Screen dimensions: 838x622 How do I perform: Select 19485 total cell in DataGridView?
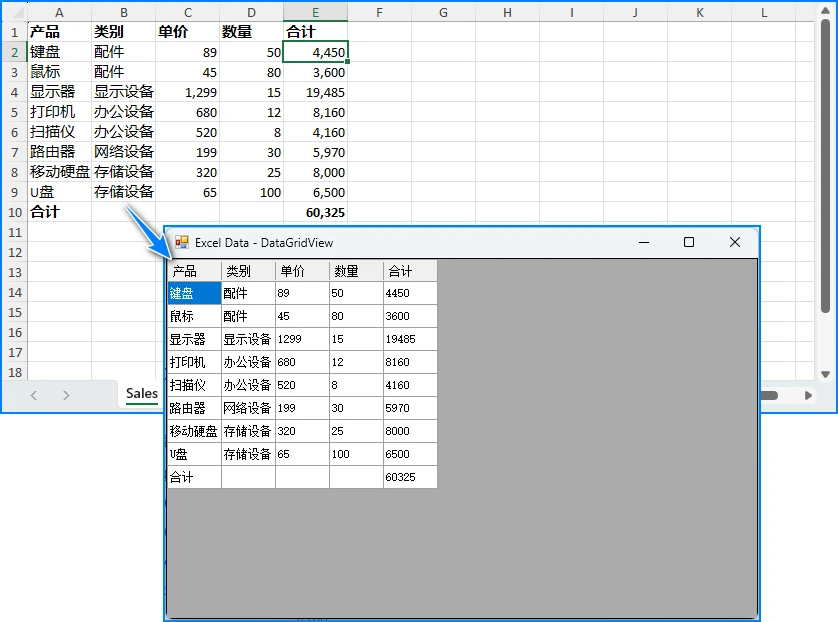[x=410, y=339]
